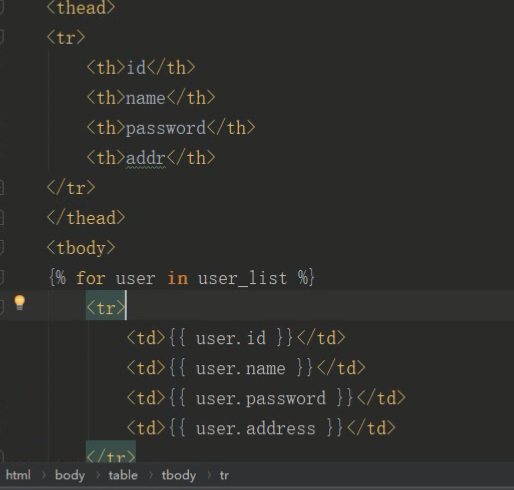Select the body breadcrumb
514x490 pixels.
point(70,475)
